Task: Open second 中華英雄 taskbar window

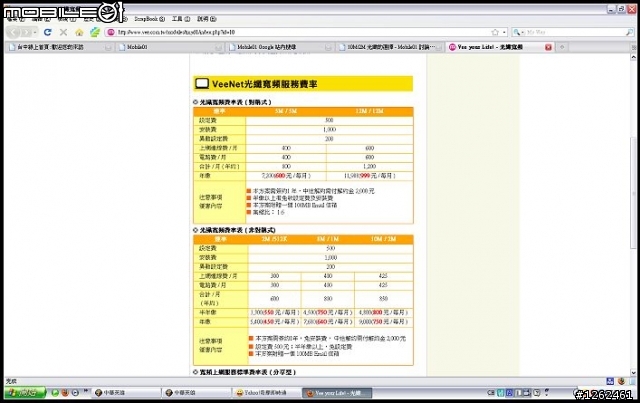Action: point(196,393)
